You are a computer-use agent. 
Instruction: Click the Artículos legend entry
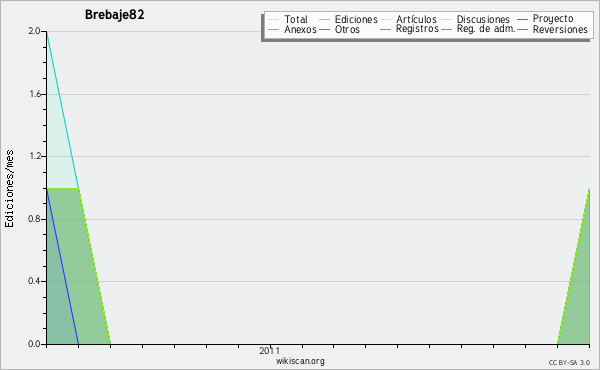tap(408, 19)
